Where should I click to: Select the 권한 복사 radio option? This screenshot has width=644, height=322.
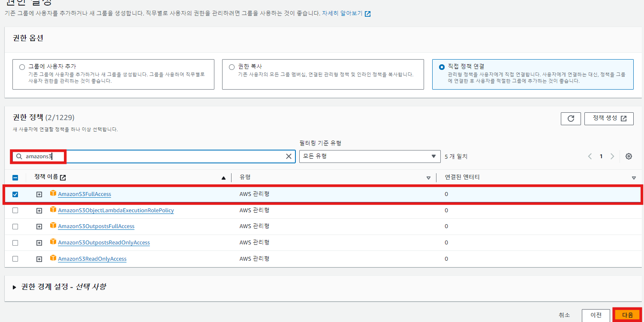pyautogui.click(x=232, y=67)
